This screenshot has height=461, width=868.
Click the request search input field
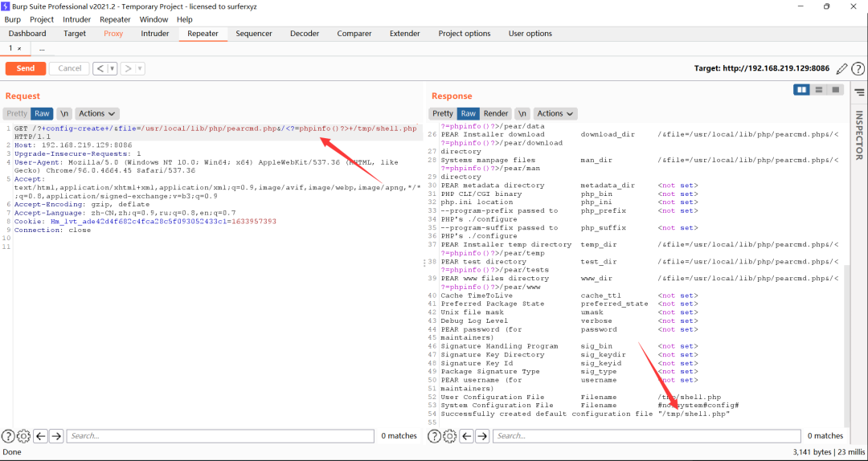click(220, 436)
